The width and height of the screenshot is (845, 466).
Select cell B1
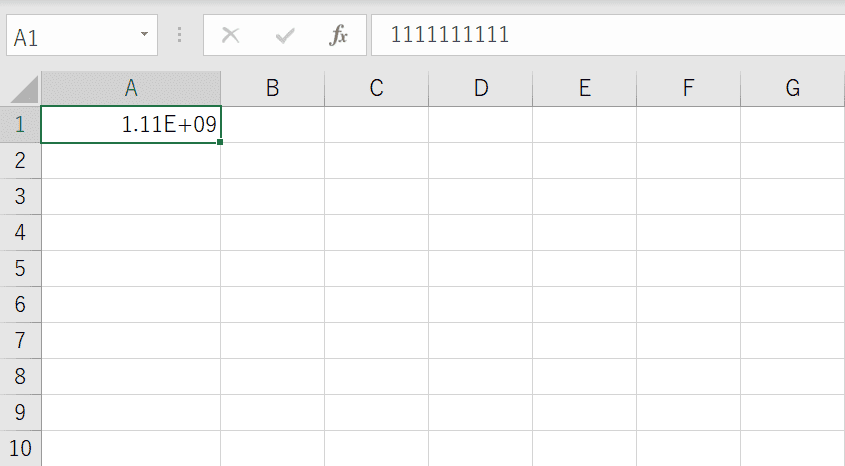pos(273,124)
